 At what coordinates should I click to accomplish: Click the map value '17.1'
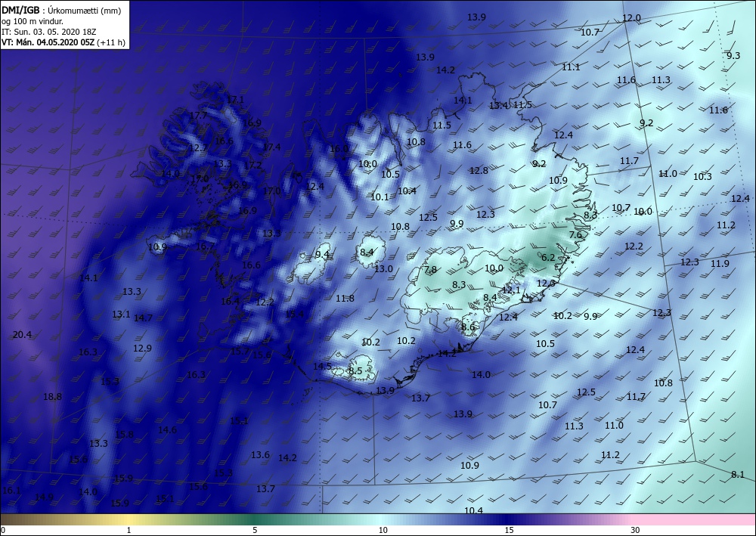coord(235,100)
